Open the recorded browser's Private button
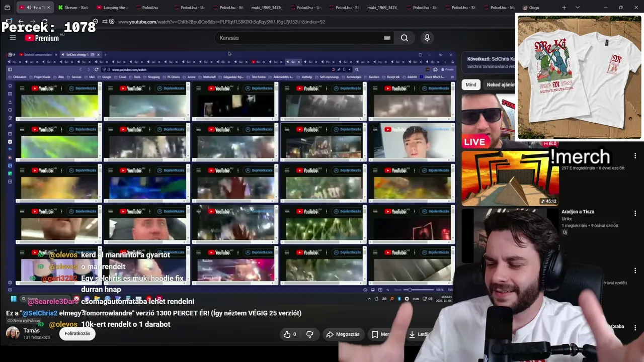This screenshot has height=362, width=644. pyautogui.click(x=447, y=69)
